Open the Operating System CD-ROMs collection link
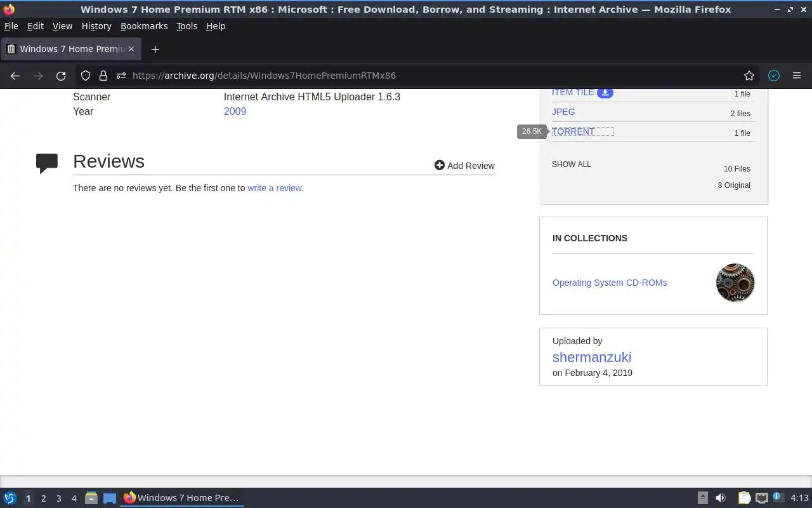This screenshot has height=508, width=812. pyautogui.click(x=610, y=283)
